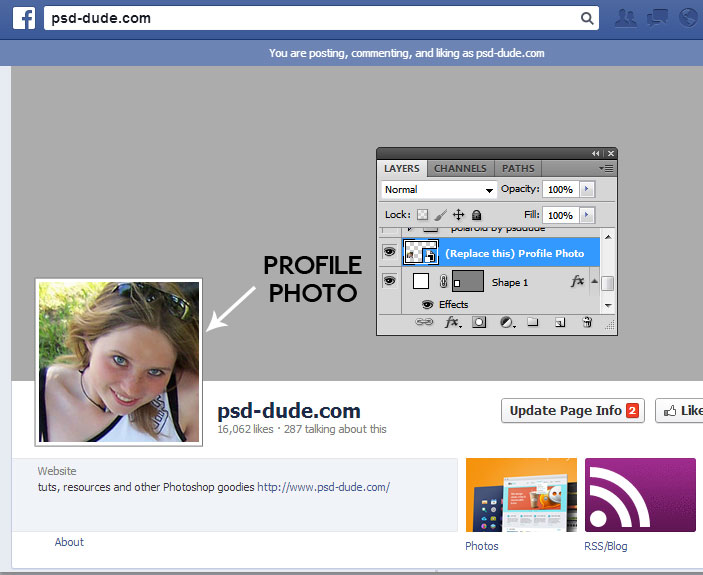Click Shape 1 white fill thumbnail
Screen dimensions: 703x575
coord(421,281)
